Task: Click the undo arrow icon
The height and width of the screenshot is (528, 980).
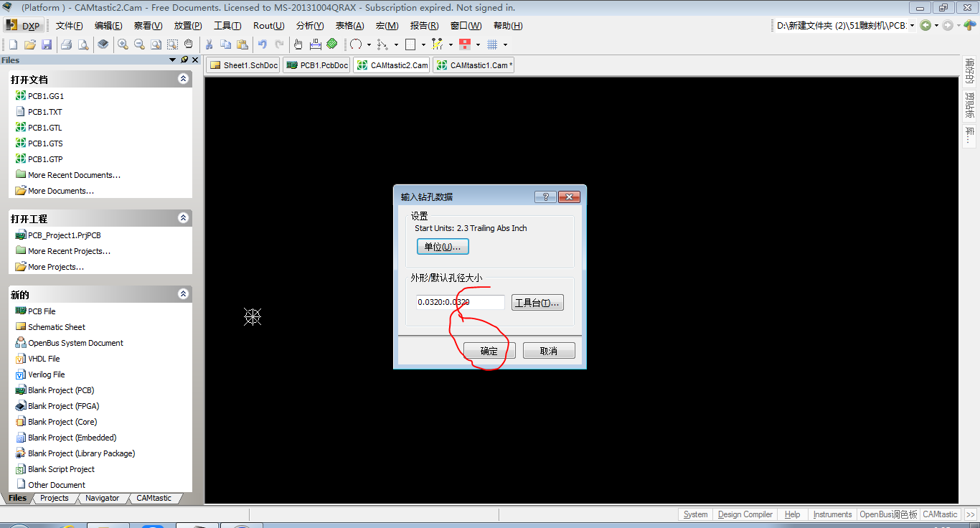Action: [x=262, y=44]
